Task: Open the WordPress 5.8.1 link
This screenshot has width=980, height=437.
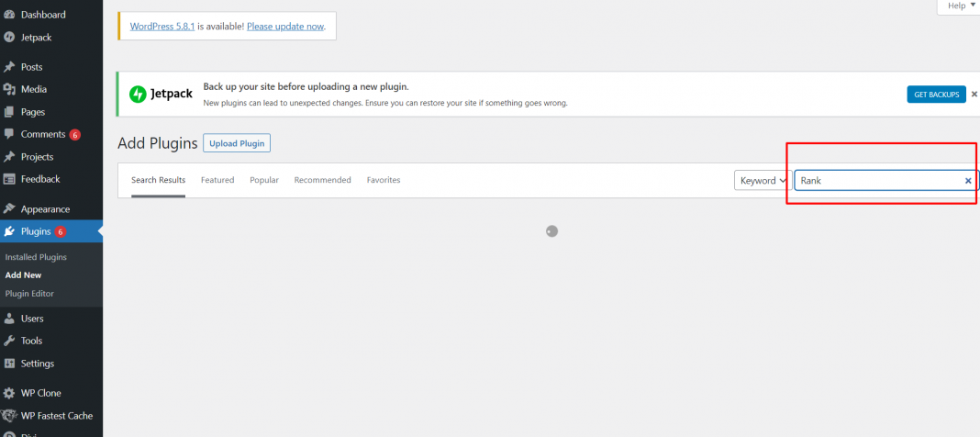Action: [x=162, y=27]
